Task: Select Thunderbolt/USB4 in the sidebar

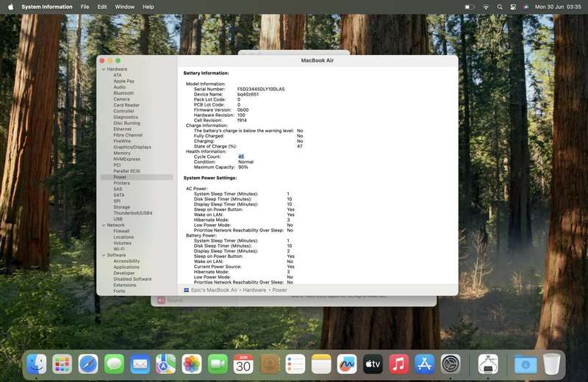Action: (x=133, y=213)
